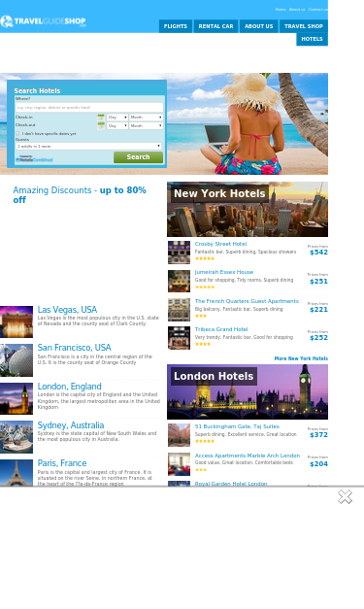Click the Access Apartments Marble Arch thumbnail
The width and height of the screenshot is (364, 609).
click(x=179, y=464)
